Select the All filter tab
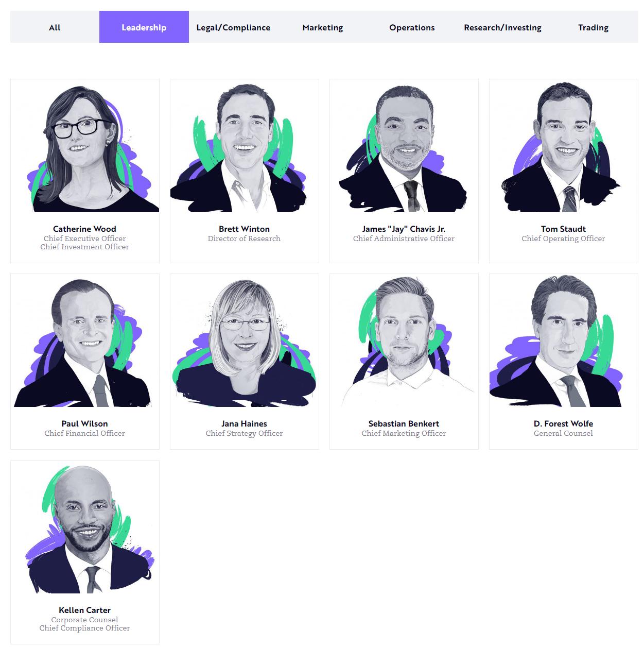 tap(55, 27)
